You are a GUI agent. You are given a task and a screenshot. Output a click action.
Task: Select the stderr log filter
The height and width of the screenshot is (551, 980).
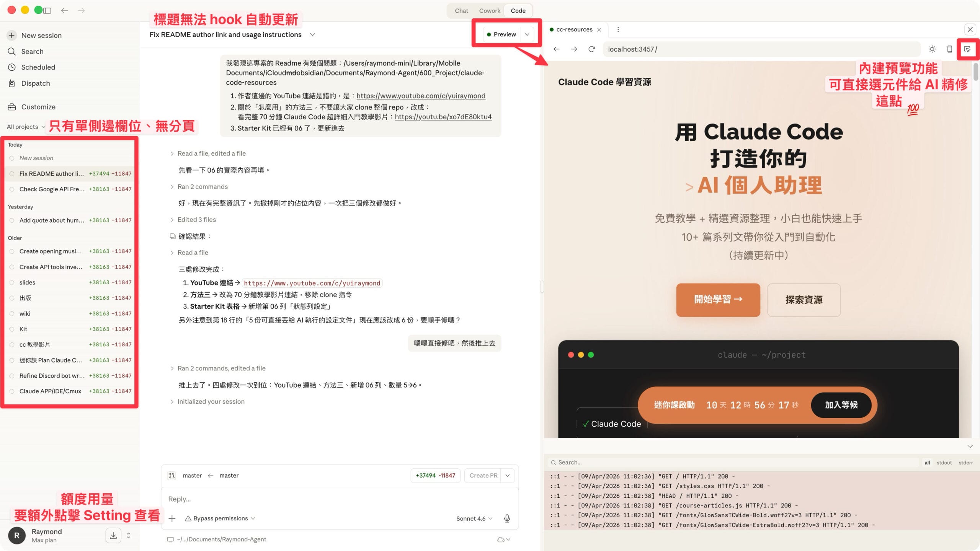[965, 463]
